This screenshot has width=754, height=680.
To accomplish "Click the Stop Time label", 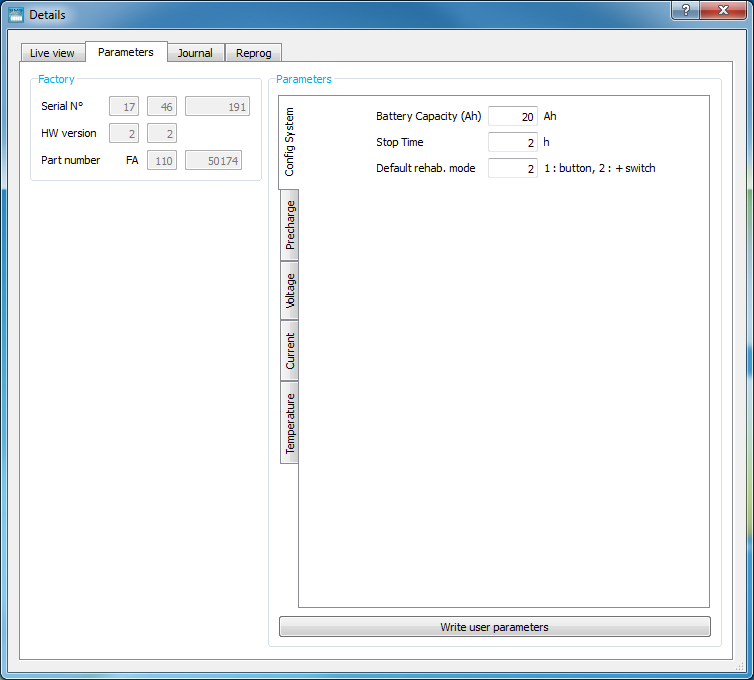I will [x=400, y=142].
